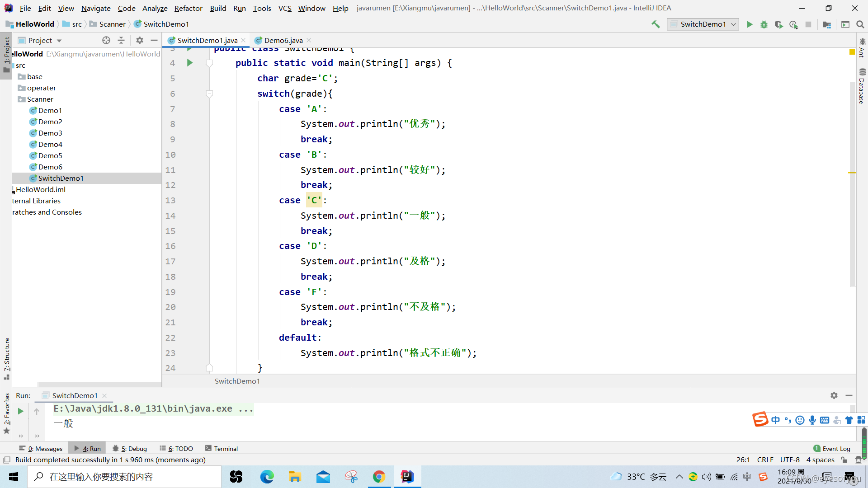Screen dimensions: 868x488
Task: Run with Coverage icon in toolbar
Action: pyautogui.click(x=778, y=24)
